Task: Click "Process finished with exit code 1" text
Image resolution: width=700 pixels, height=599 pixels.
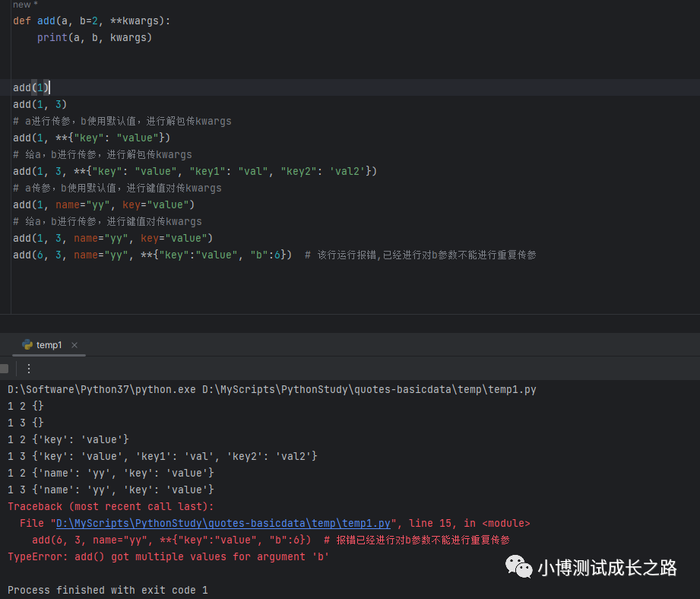Action: tap(107, 590)
